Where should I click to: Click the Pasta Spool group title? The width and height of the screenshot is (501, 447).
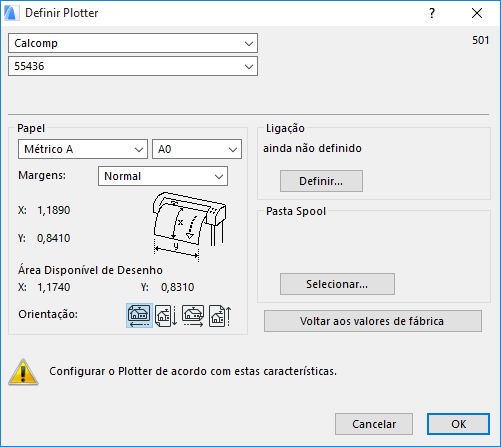click(296, 211)
